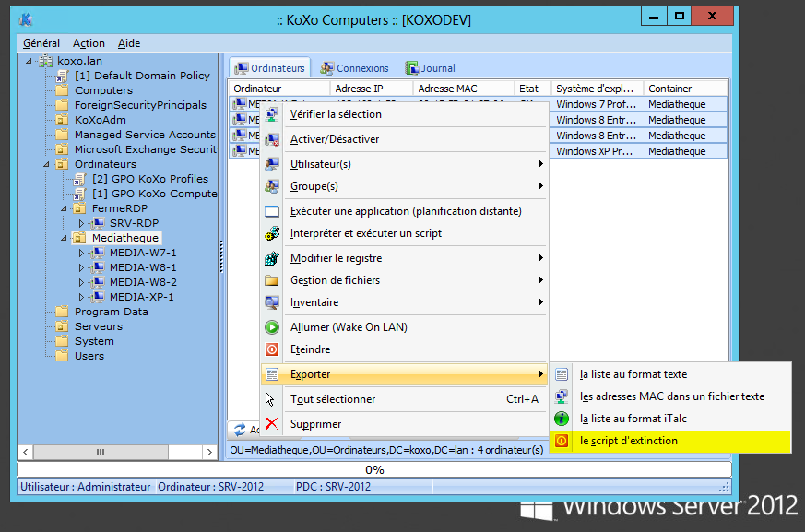Sort by the Container column header

685,89
